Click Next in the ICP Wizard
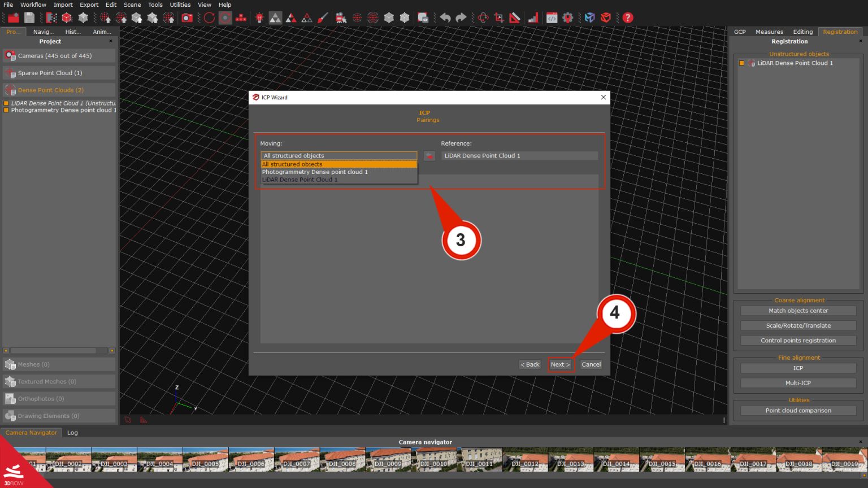 [559, 364]
